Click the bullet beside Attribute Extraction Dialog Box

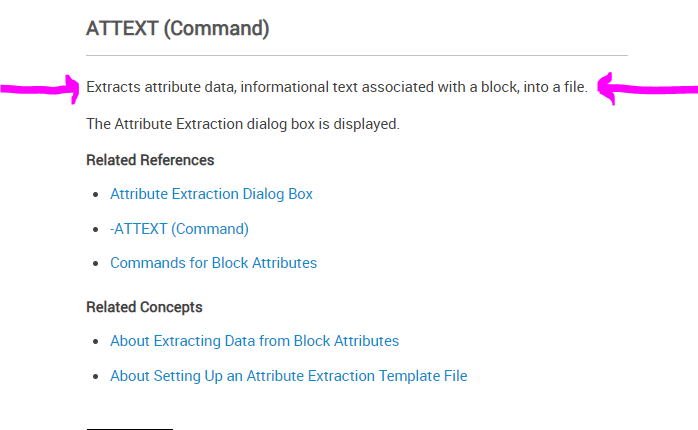point(95,195)
